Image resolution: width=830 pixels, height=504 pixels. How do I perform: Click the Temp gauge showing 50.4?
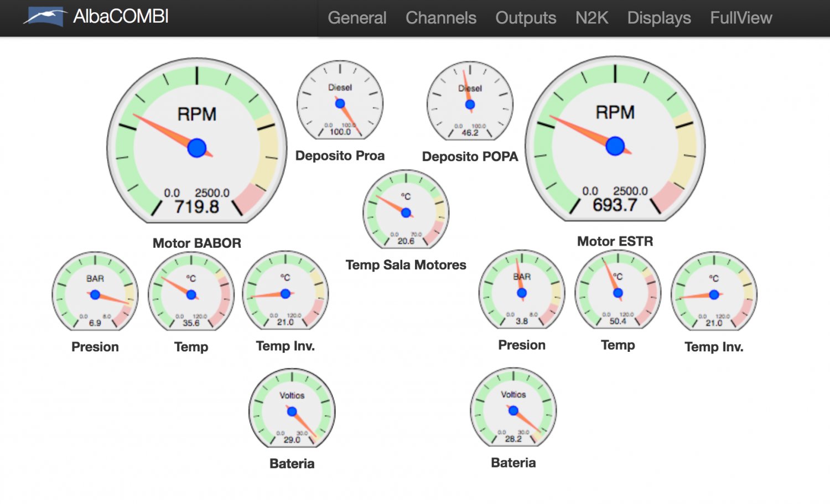618,290
